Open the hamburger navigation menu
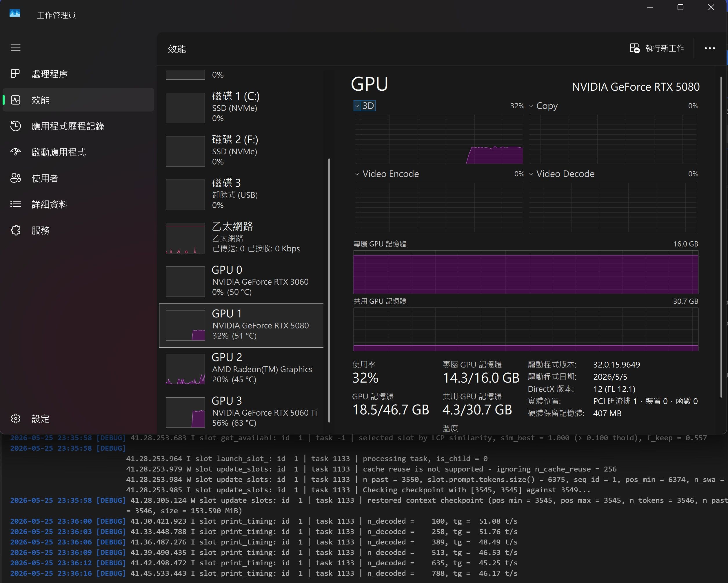The width and height of the screenshot is (728, 583). click(x=16, y=48)
